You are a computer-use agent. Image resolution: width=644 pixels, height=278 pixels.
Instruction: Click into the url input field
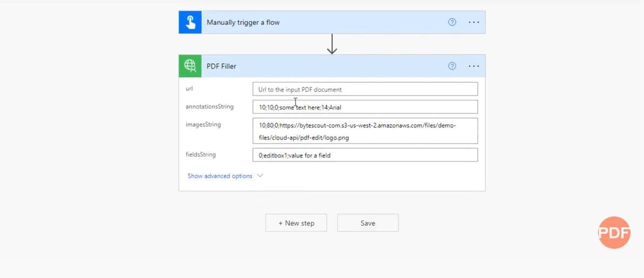(365, 89)
